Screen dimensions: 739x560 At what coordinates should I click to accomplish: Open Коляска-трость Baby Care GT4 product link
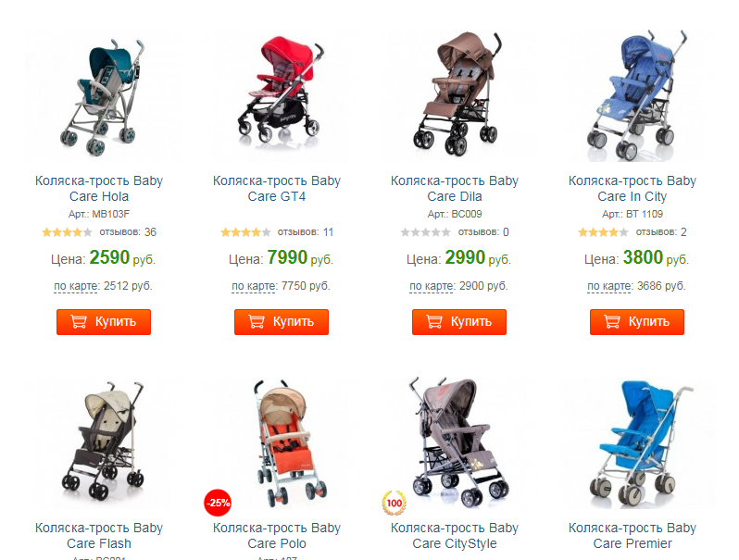[277, 189]
